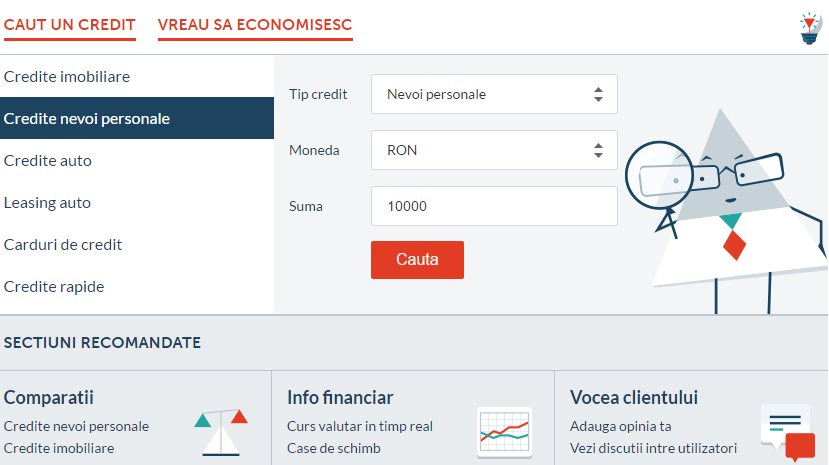Click the arrows on Nevoi personale selector
This screenshot has height=465, width=829.
pos(598,95)
